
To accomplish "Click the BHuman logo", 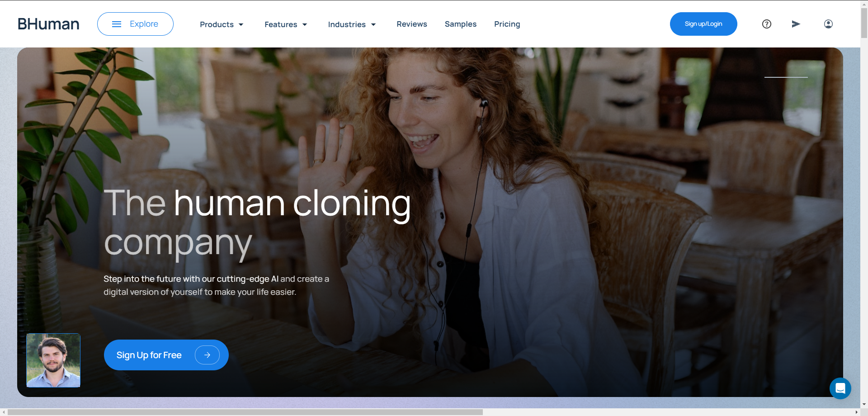I will pos(48,24).
